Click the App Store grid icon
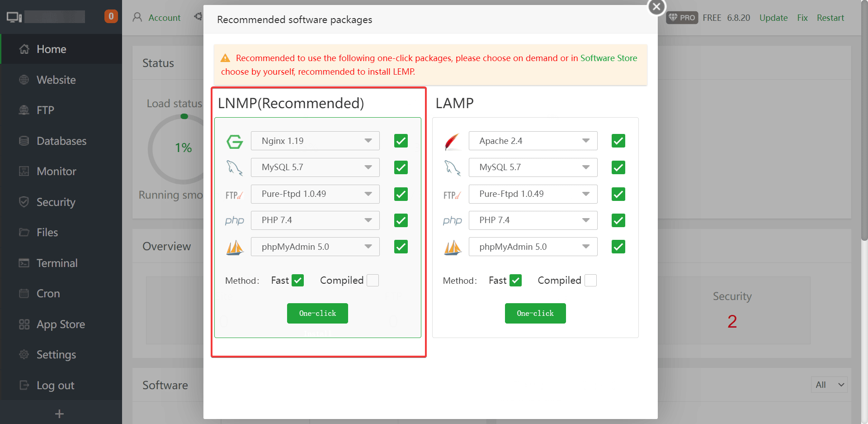 24,324
